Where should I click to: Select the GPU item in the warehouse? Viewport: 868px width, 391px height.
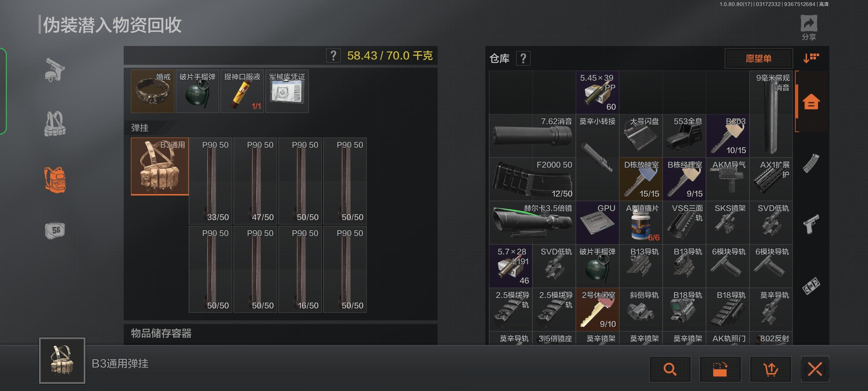point(597,223)
